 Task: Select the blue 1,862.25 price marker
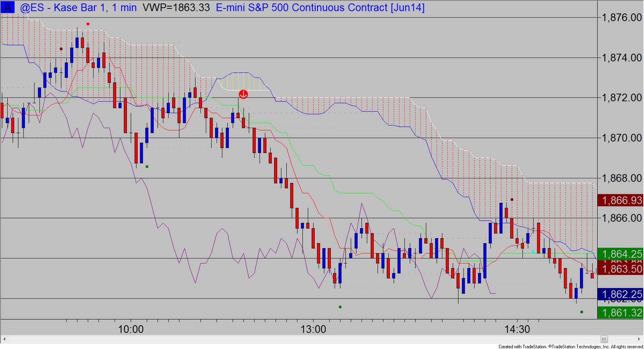pyautogui.click(x=620, y=294)
